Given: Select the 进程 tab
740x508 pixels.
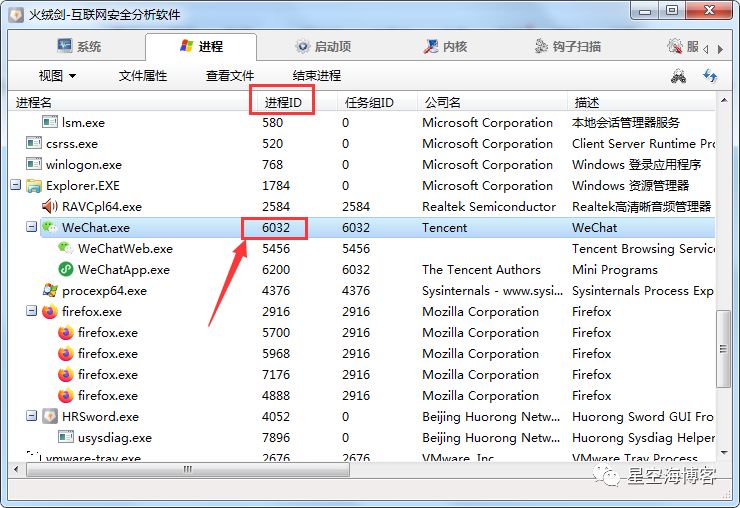Looking at the screenshot, I should 201,46.
